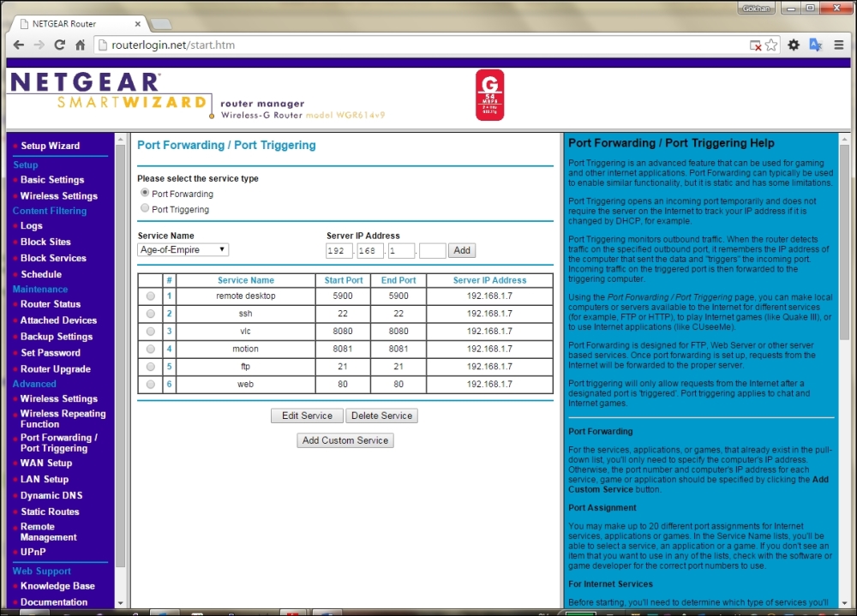Reload the router page
This screenshot has width=857, height=616.
(x=60, y=45)
